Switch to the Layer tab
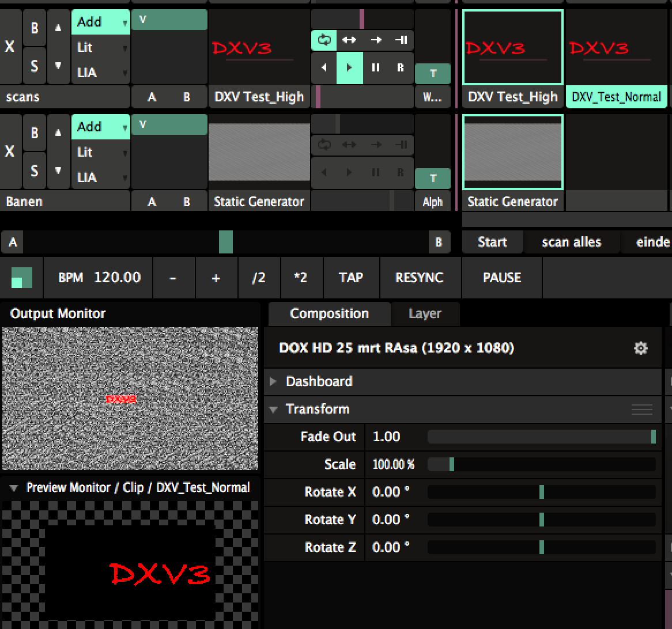672x629 pixels. point(425,314)
